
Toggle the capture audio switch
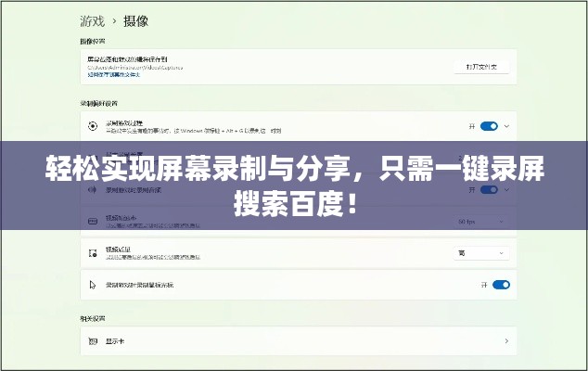(x=488, y=189)
